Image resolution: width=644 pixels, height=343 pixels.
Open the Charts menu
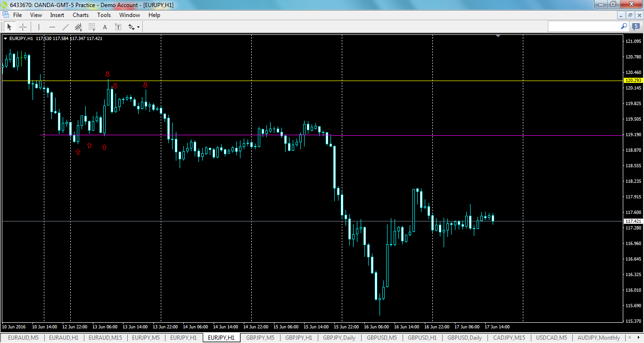coord(80,15)
